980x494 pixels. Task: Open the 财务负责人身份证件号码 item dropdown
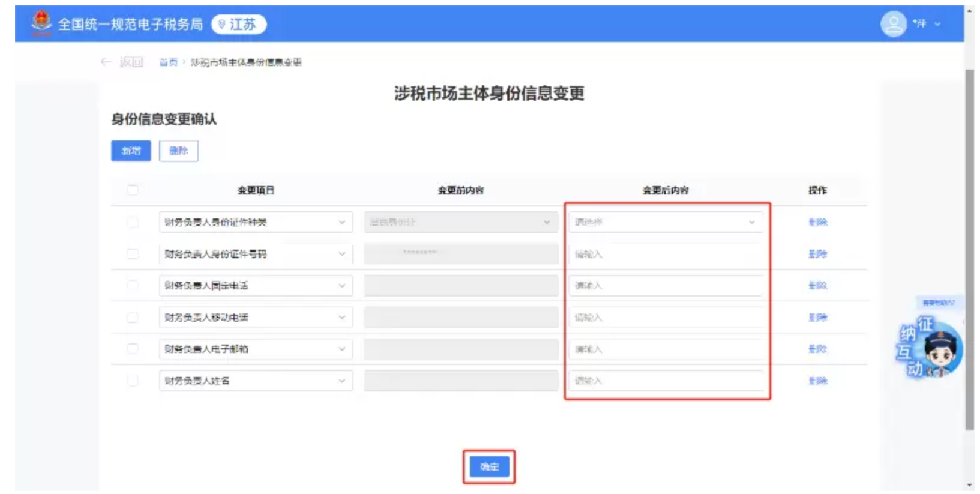click(256, 254)
